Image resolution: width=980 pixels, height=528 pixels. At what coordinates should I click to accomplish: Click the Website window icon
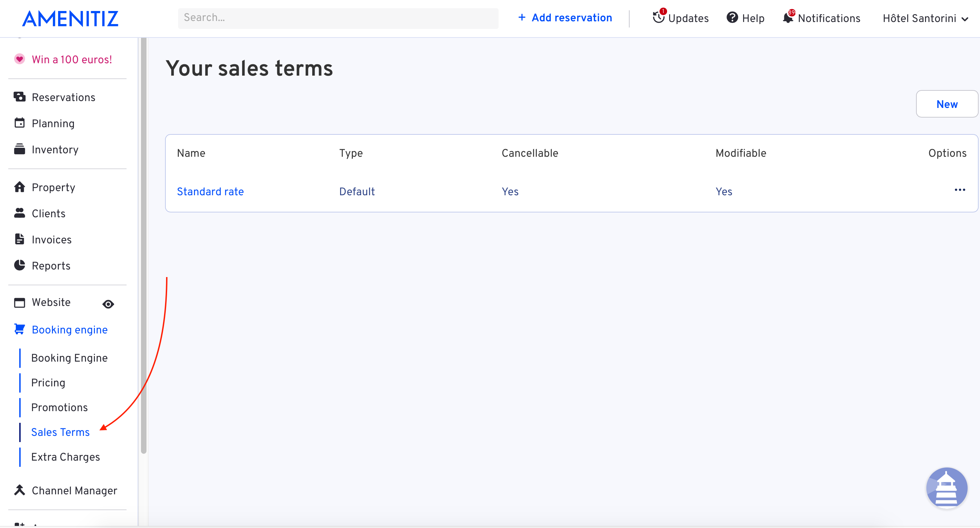click(x=19, y=303)
